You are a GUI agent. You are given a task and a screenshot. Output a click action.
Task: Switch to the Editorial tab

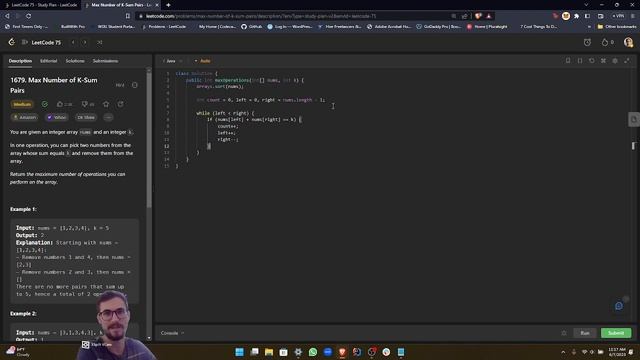[49, 61]
